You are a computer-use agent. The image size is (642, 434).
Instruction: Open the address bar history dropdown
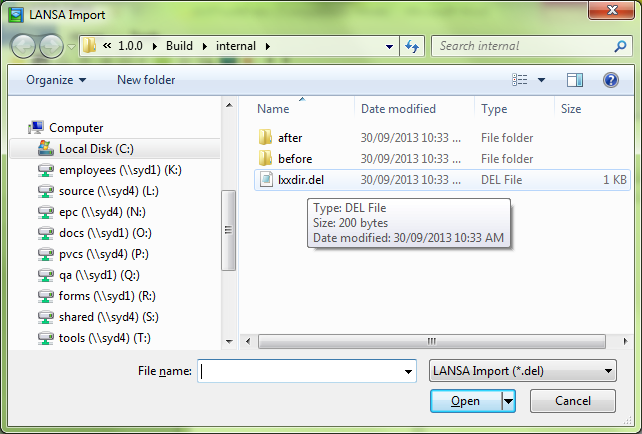click(x=389, y=47)
